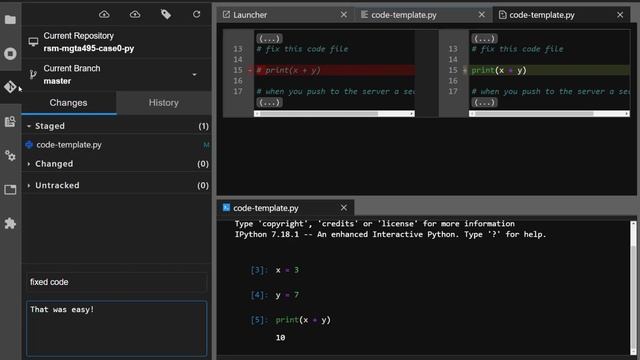Image resolution: width=640 pixels, height=360 pixels.
Task: Click the Current Branch icon
Action: coord(33,74)
